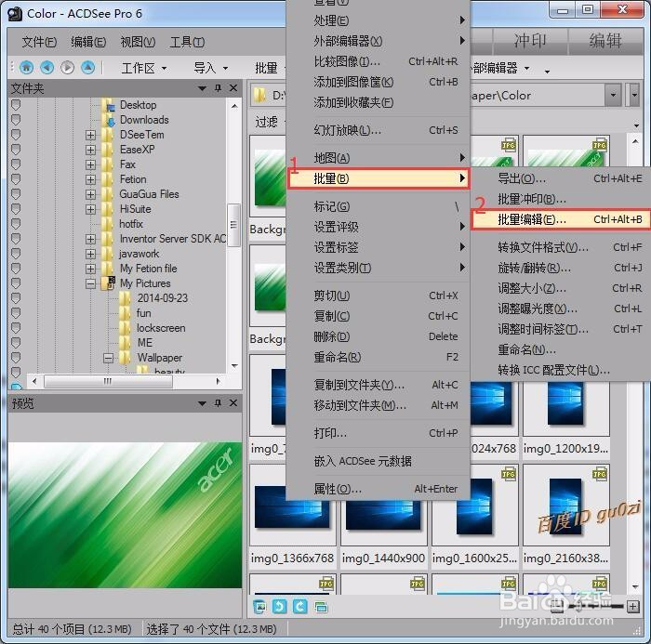This screenshot has width=651, height=644.
Task: Open the 预览 panel options arrow
Action: (202, 403)
